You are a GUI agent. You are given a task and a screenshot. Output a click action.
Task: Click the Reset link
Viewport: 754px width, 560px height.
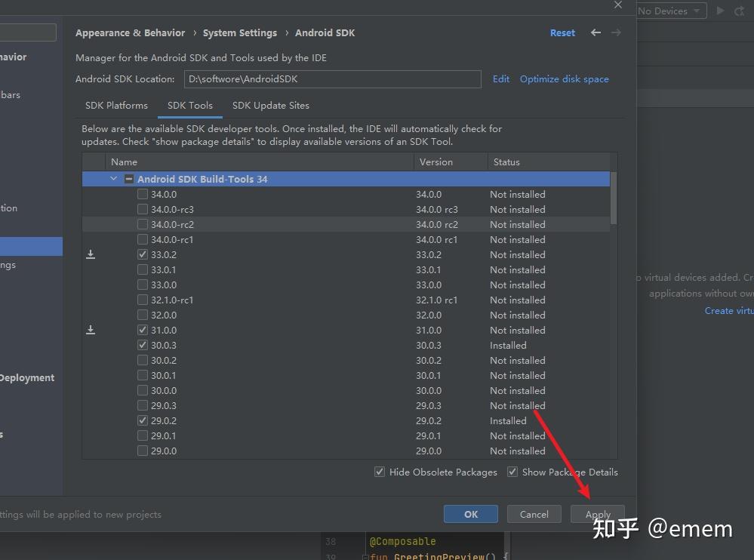pyautogui.click(x=562, y=32)
